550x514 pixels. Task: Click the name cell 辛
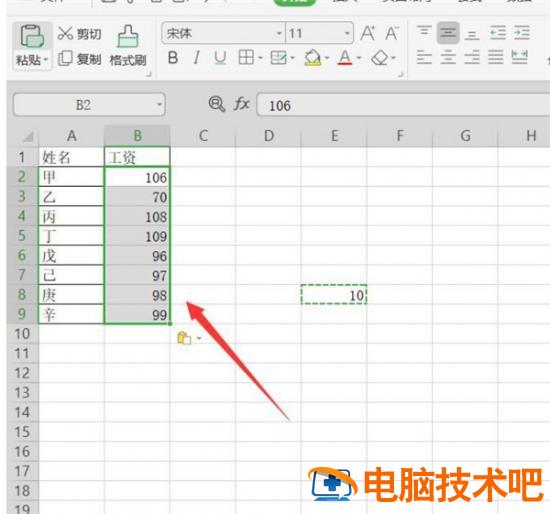click(x=72, y=314)
